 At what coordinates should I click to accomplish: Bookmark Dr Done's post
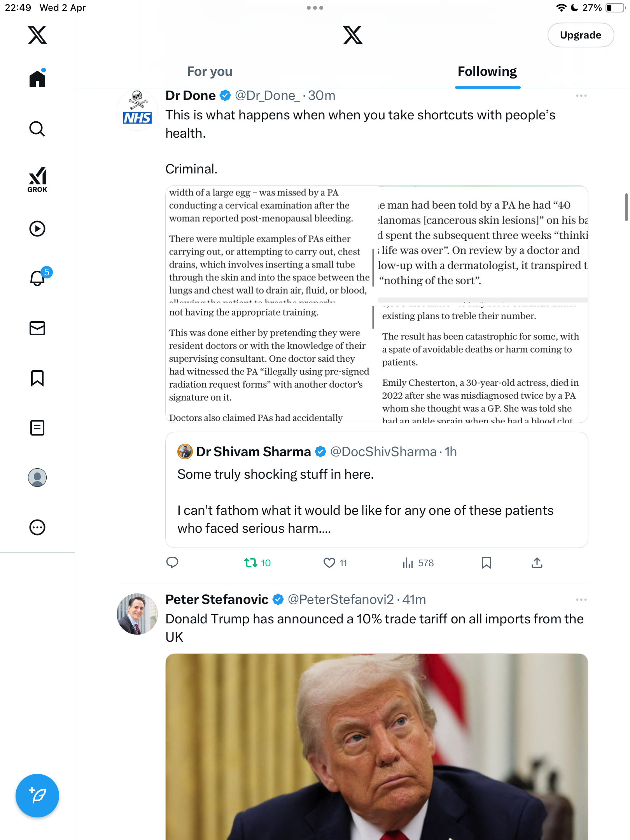coord(486,563)
